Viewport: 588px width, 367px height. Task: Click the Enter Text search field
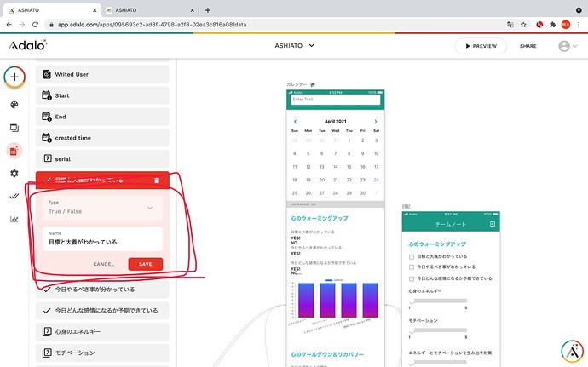335,100
